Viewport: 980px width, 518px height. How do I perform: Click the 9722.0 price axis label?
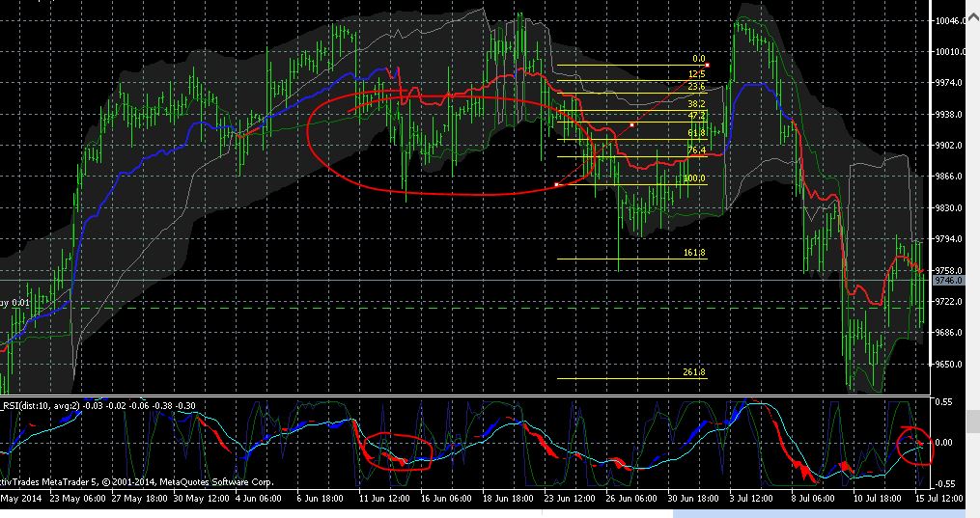[949, 301]
